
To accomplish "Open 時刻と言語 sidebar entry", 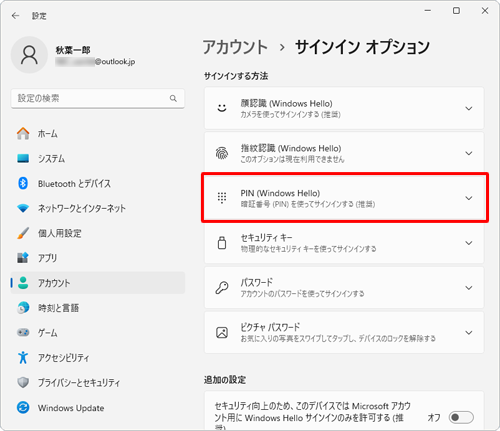I will coord(98,308).
